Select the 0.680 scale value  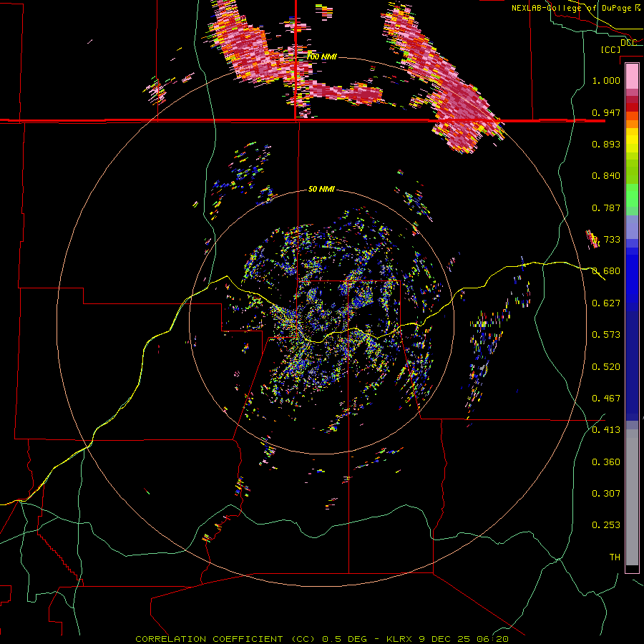(606, 271)
